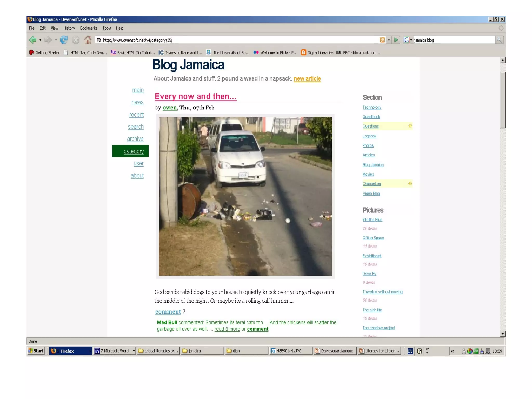Click the Questions section link
Screen dimensions: 532x399
[371, 126]
